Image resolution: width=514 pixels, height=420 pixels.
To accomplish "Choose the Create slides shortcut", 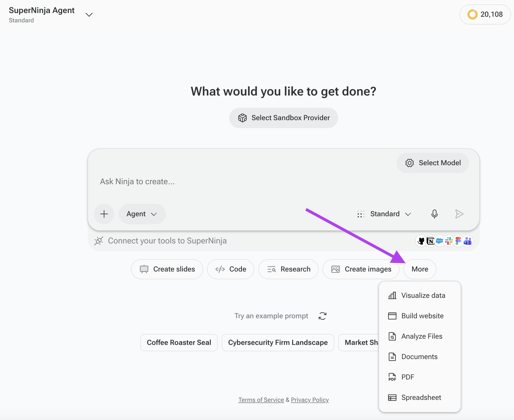I will click(167, 269).
